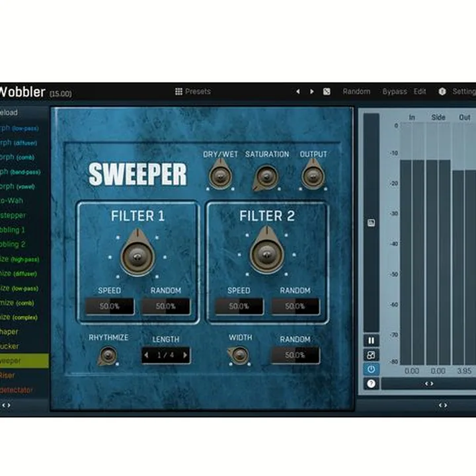This screenshot has width=476, height=476.
Task: Select the (complex) list entry
Action: (x=24, y=317)
